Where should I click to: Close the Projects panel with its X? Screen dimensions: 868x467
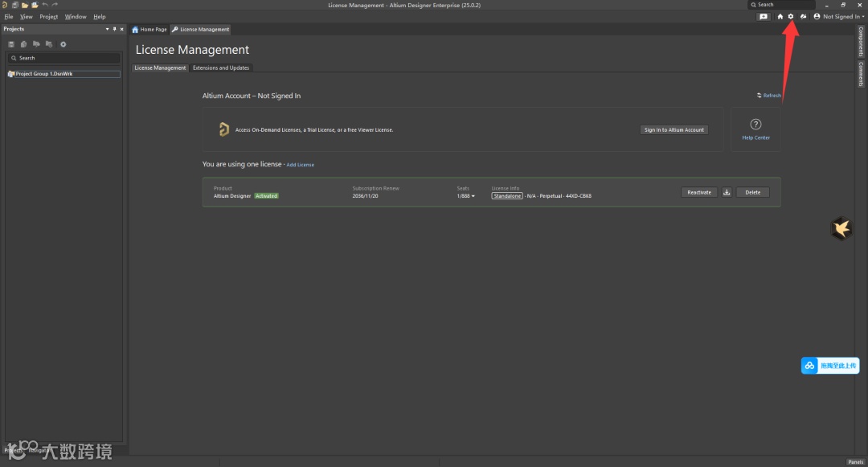(x=122, y=29)
